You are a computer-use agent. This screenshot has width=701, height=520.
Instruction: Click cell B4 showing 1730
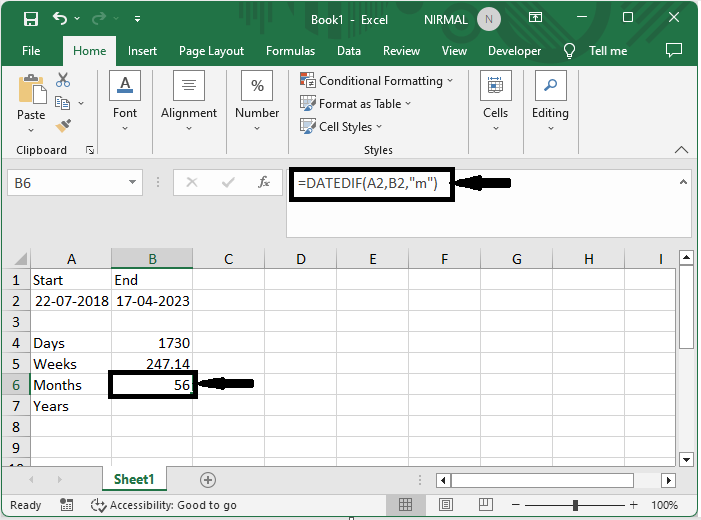coord(152,343)
